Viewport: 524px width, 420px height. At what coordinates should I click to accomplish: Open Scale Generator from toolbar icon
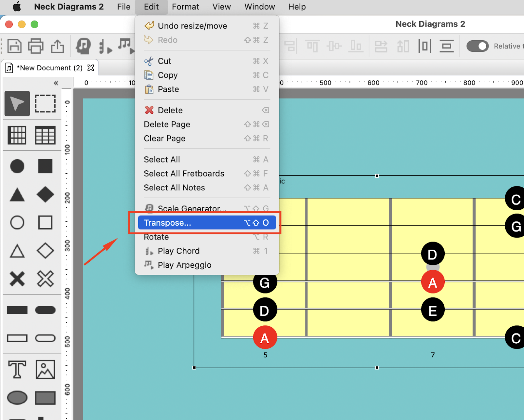click(x=84, y=46)
